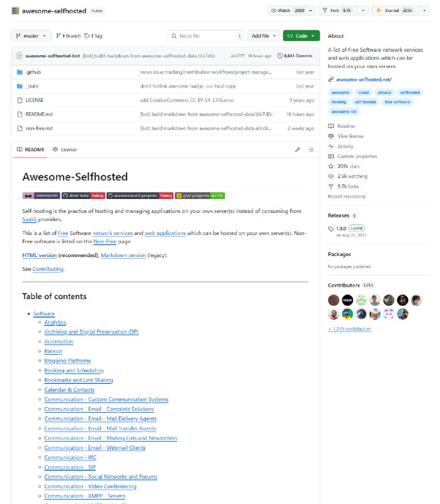
Task: View 2.6k watching list
Action: (348, 176)
